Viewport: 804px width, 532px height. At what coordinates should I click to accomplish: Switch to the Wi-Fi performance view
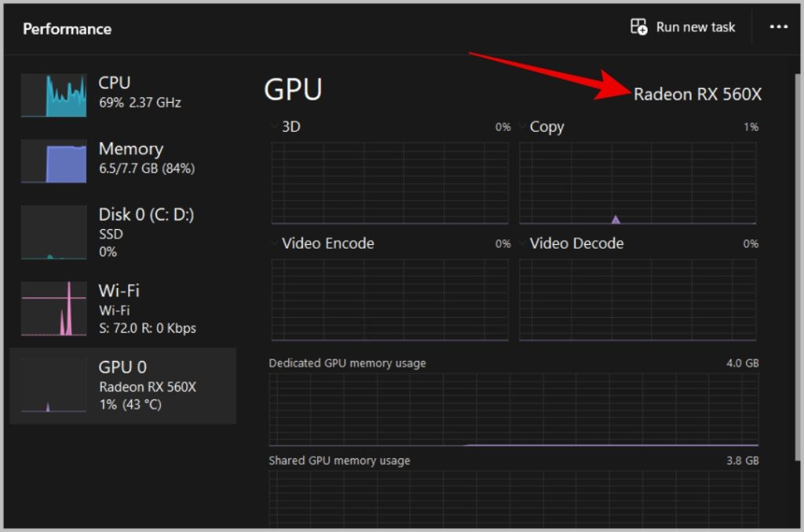pos(119,291)
